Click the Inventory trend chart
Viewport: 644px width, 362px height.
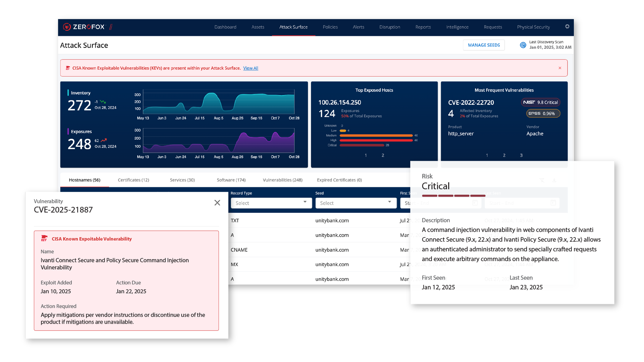[218, 102]
